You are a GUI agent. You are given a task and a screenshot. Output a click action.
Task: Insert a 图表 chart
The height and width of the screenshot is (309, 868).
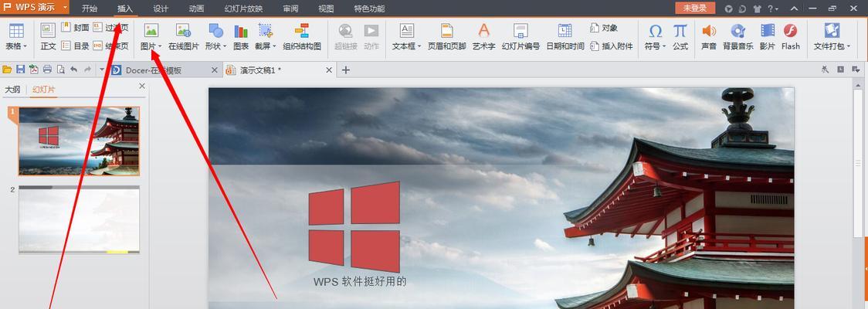241,37
